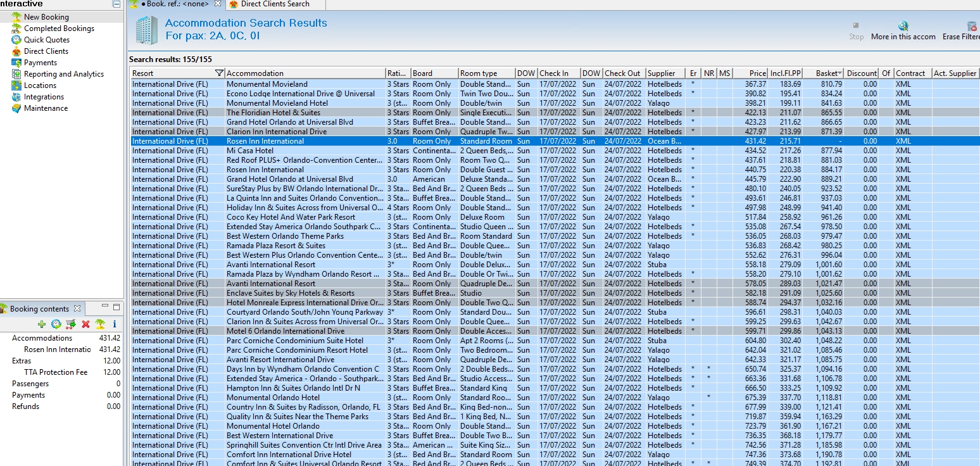Viewport: 980px width, 466px height.
Task: Open New Booking in the sidebar
Action: tap(46, 17)
